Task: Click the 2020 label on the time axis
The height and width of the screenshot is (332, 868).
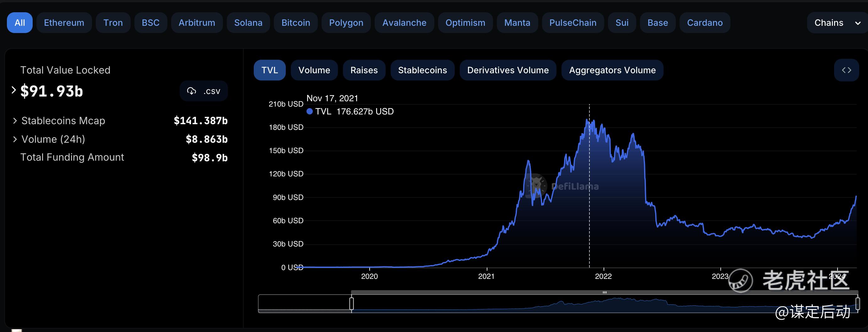Action: pos(369,276)
